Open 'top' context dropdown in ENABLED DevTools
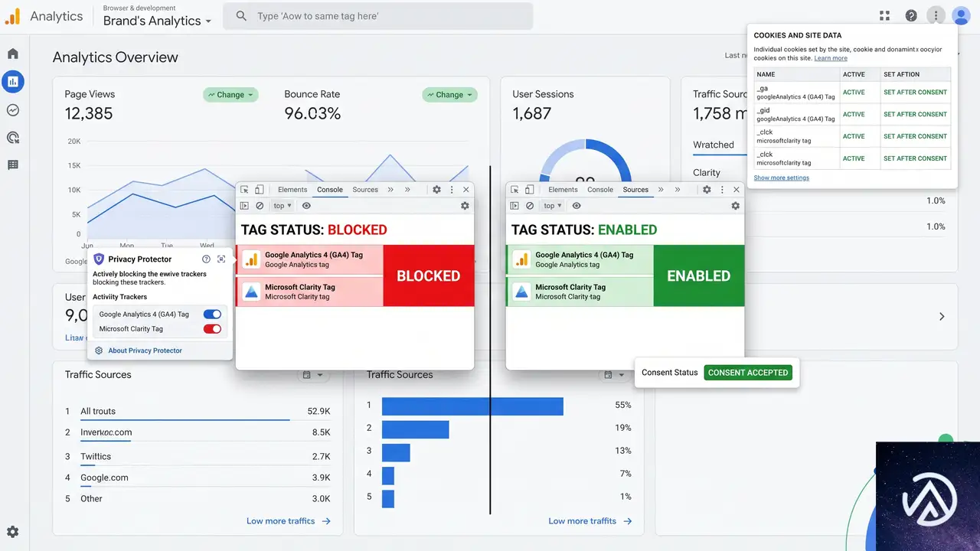 (x=553, y=206)
